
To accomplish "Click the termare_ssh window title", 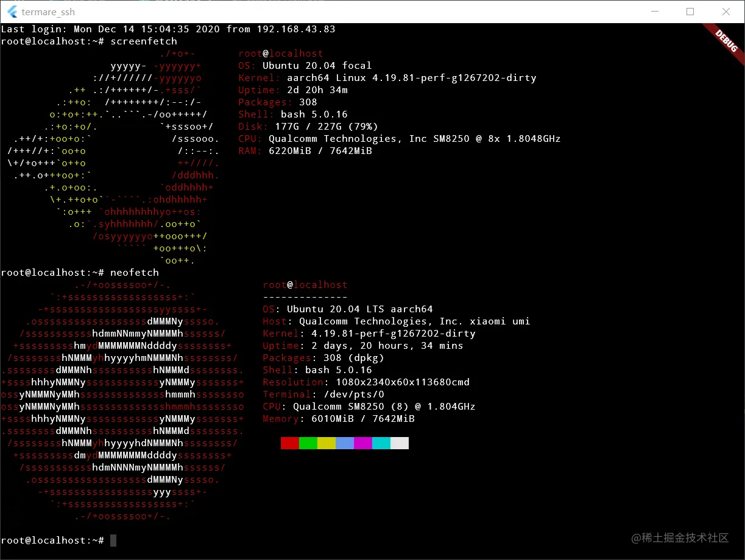I will pos(48,12).
